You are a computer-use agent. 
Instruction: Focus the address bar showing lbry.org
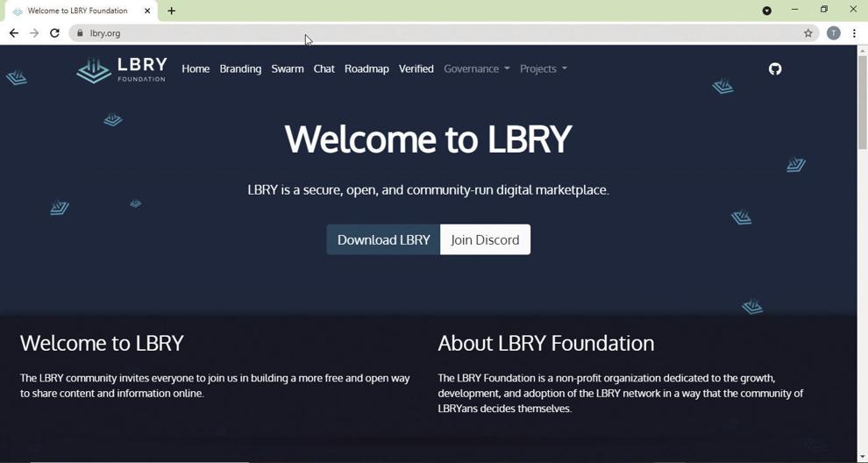pos(443,33)
